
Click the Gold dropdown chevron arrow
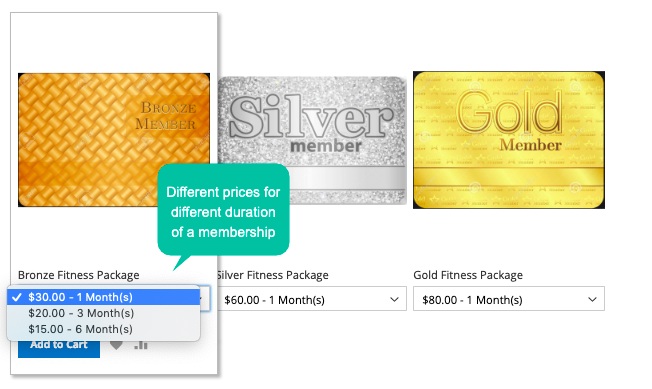point(592,299)
